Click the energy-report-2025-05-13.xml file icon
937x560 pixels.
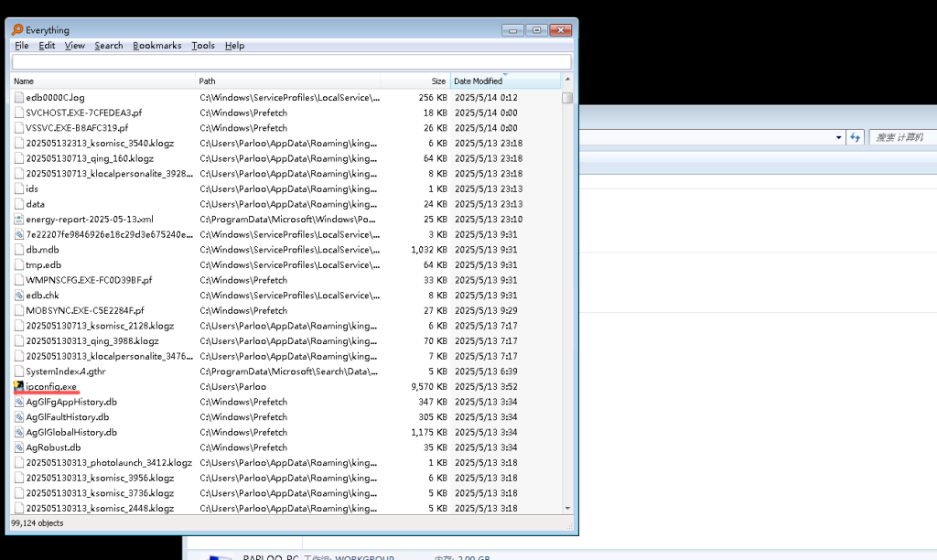click(18, 220)
